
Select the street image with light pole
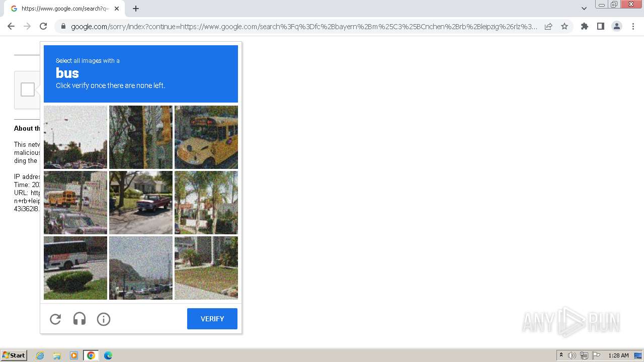(x=75, y=137)
